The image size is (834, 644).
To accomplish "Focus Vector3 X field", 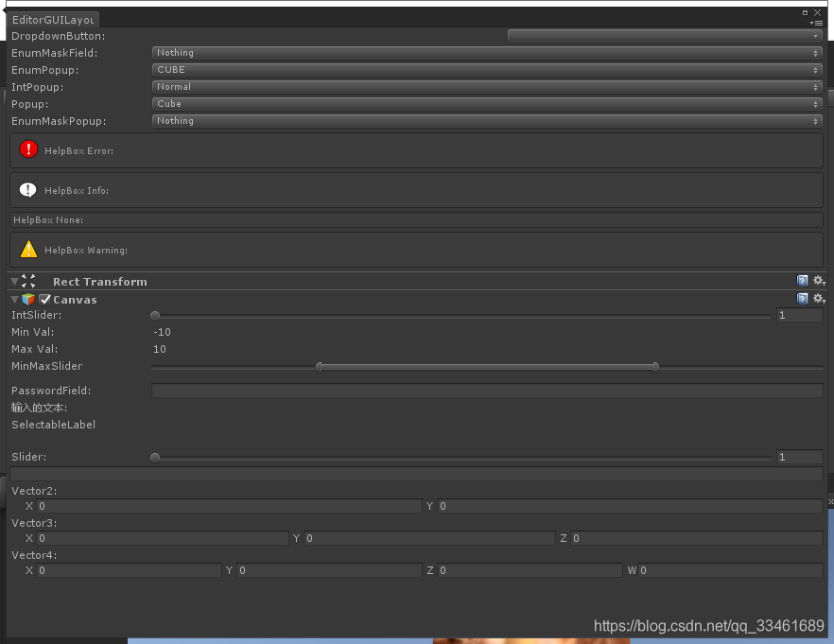I will [x=163, y=538].
